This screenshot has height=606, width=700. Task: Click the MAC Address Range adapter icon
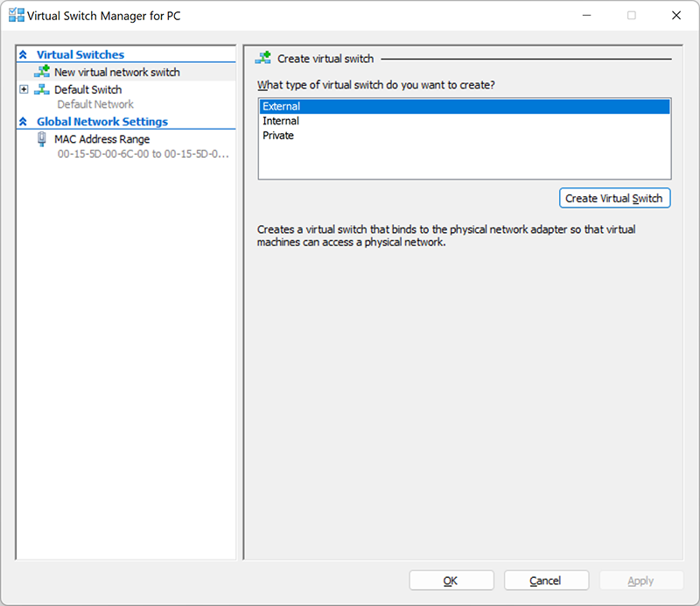tap(41, 139)
